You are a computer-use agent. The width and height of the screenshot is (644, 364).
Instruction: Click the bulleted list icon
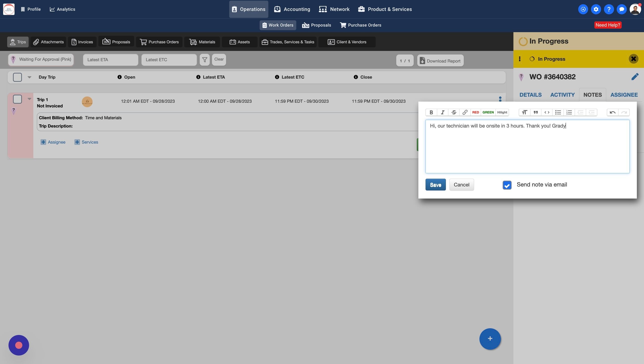558,113
